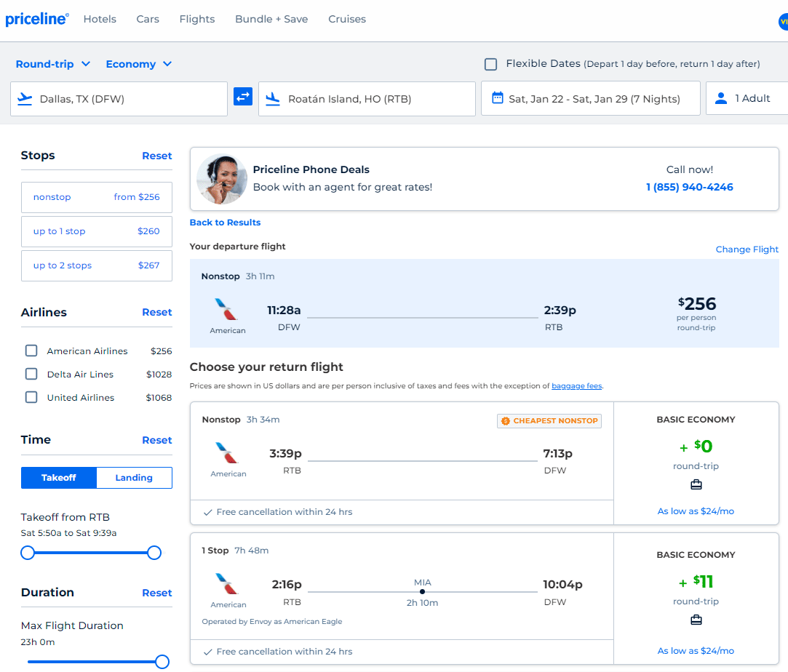788x672 pixels.
Task: Switch time filter to Takeoff
Action: click(59, 478)
